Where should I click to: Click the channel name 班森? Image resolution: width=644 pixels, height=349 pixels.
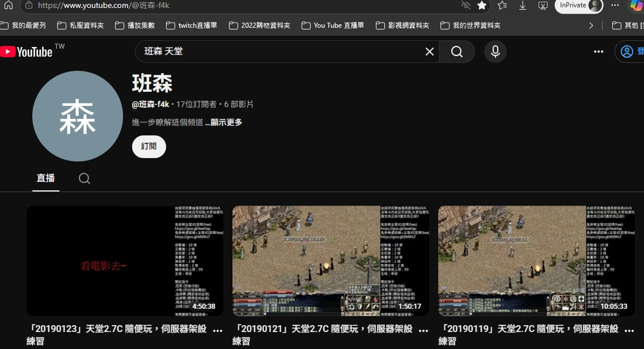click(152, 83)
